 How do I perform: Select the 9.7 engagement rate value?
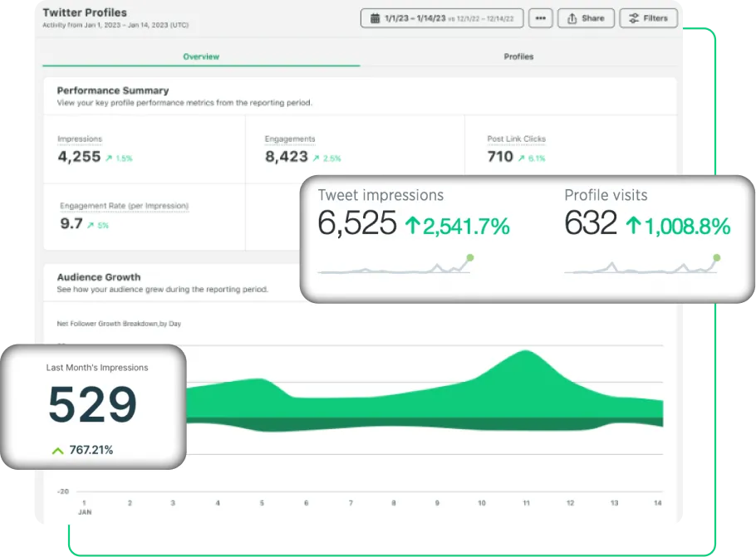(x=71, y=223)
